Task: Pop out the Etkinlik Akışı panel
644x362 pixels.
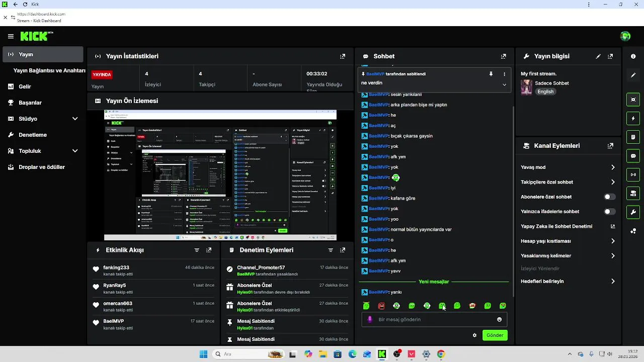Action: tap(209, 250)
